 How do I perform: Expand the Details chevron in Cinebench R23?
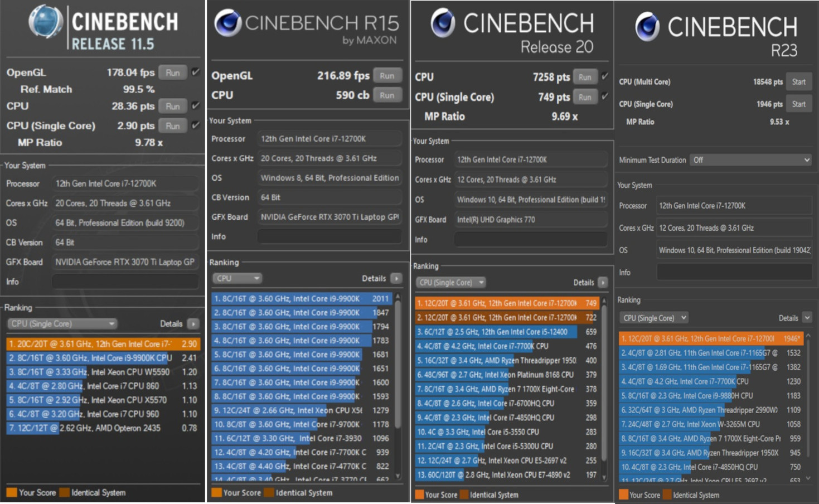807,318
